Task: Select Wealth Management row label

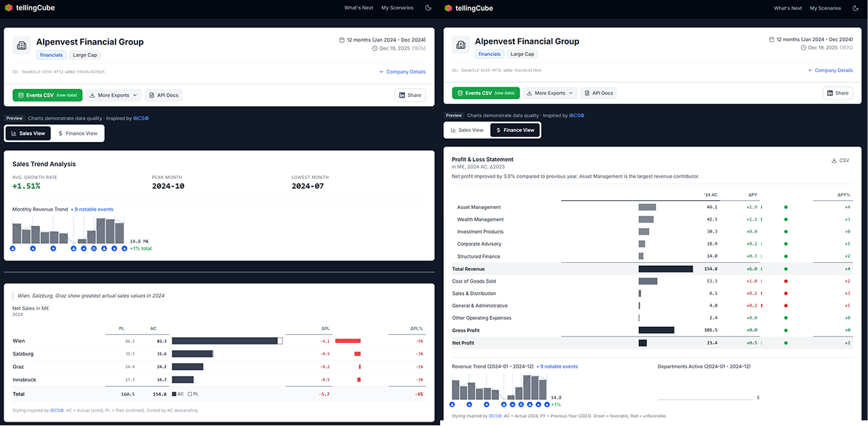Action: pyautogui.click(x=480, y=219)
